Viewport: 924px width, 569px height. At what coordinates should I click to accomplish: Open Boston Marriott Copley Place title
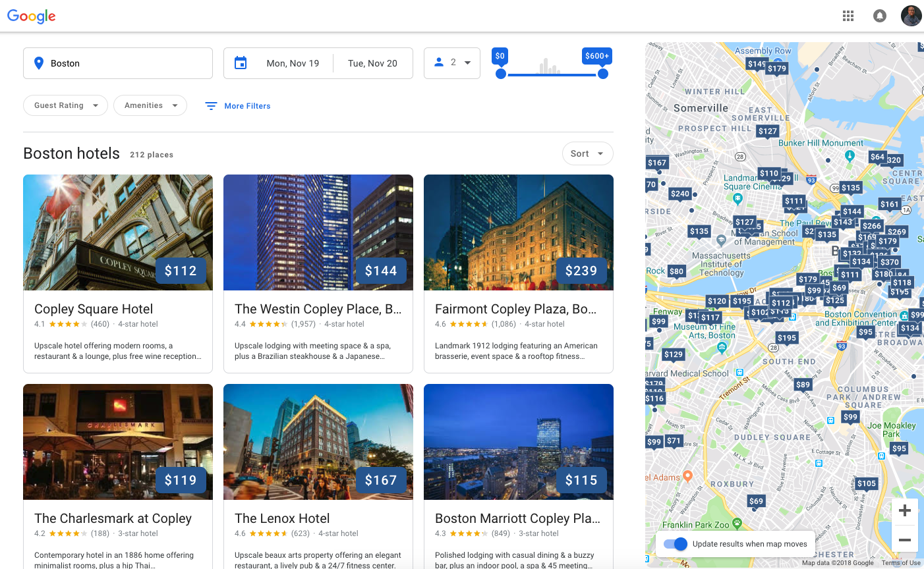point(518,518)
